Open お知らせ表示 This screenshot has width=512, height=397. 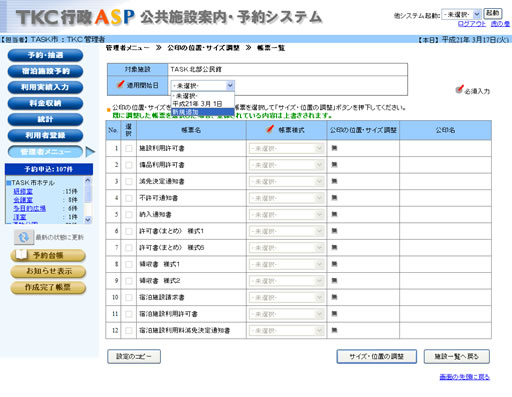click(48, 271)
